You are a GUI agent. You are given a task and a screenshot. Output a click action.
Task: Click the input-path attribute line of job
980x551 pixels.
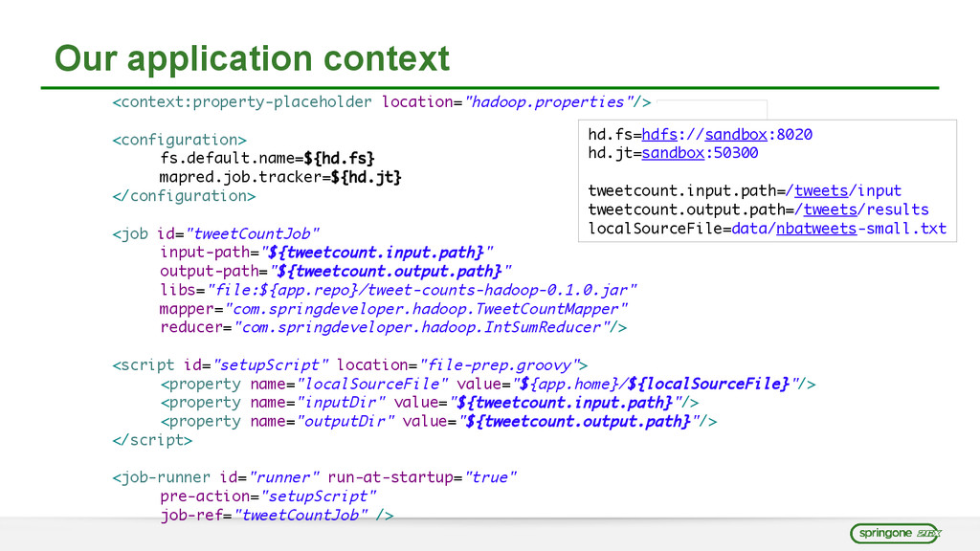pos(326,253)
